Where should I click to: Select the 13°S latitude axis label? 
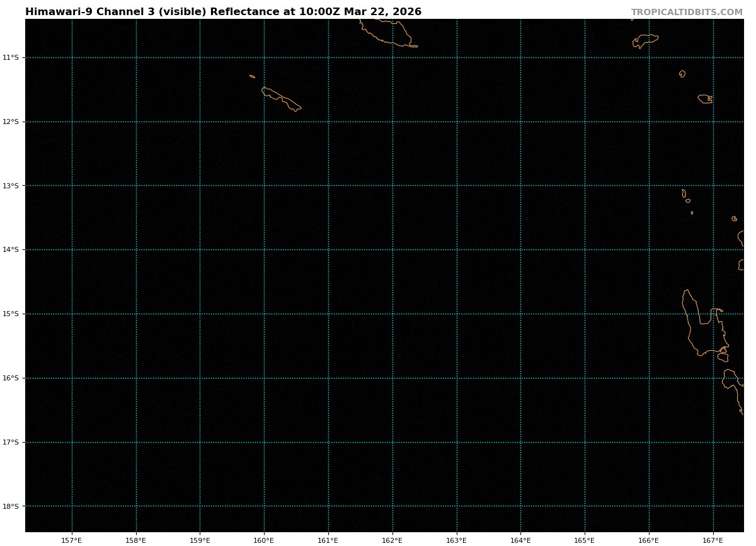click(11, 186)
